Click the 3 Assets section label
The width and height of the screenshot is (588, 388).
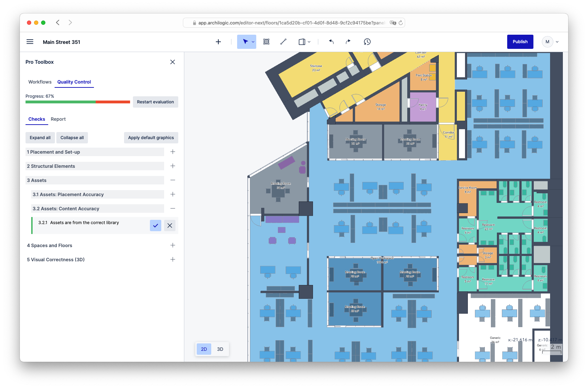(37, 180)
